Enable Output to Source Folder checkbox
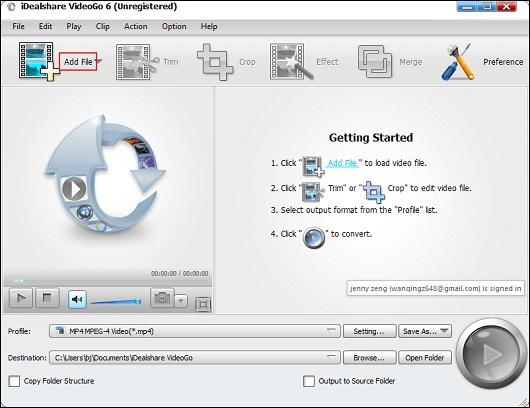The width and height of the screenshot is (530, 408). click(309, 381)
